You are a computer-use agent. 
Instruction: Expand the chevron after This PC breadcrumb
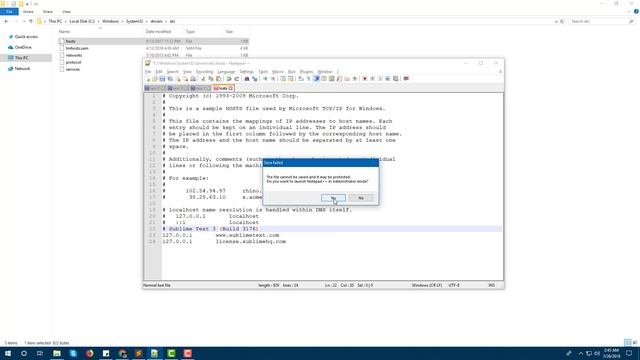click(x=65, y=21)
